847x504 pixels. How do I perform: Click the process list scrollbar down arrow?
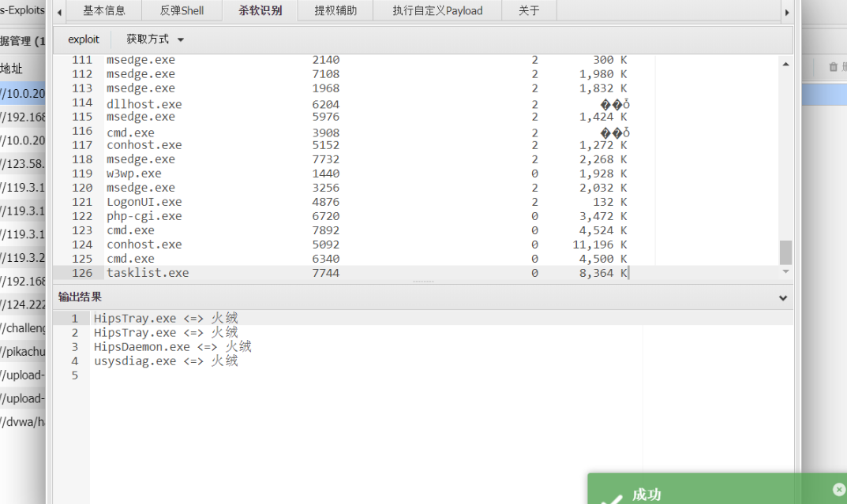785,271
